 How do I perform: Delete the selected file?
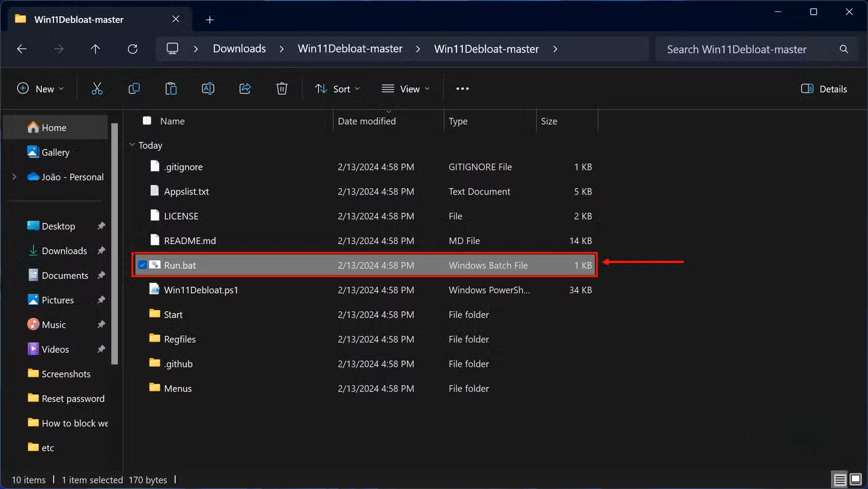282,88
